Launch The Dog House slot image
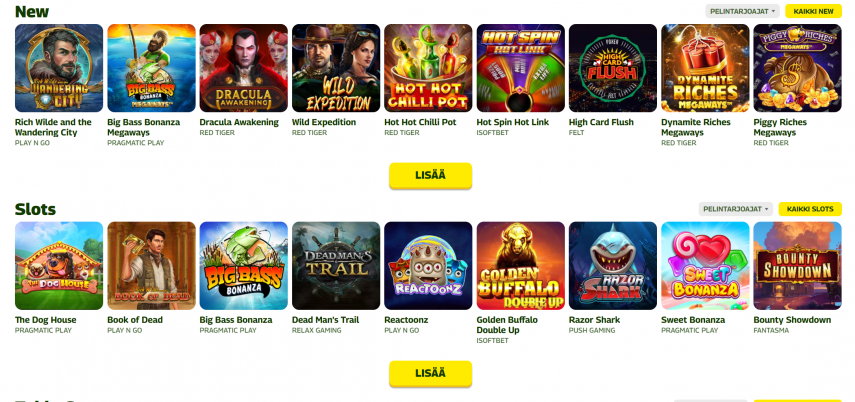Screen dimensions: 855x402 [59, 266]
